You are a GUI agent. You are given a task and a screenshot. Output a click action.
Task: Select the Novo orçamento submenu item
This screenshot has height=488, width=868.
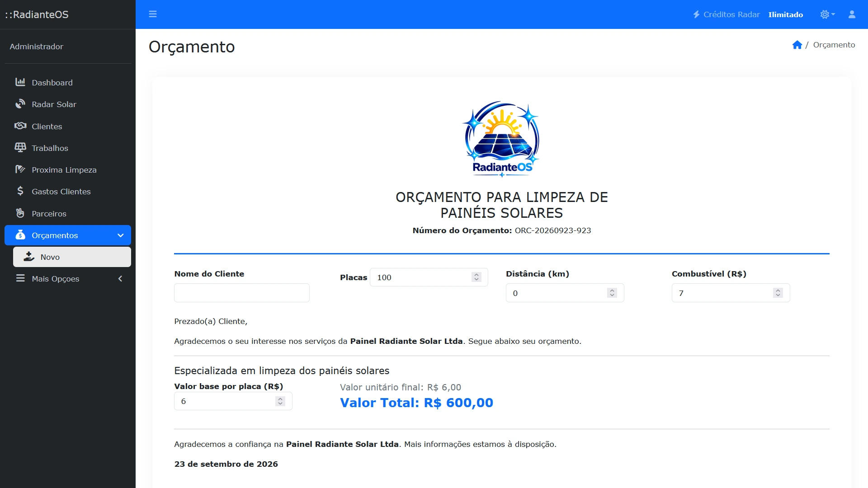point(72,257)
